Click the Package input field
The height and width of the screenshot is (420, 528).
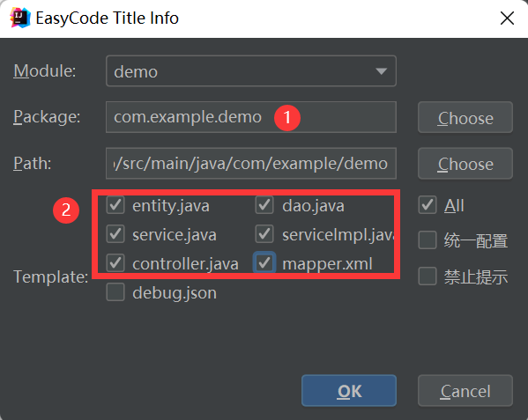click(x=251, y=117)
